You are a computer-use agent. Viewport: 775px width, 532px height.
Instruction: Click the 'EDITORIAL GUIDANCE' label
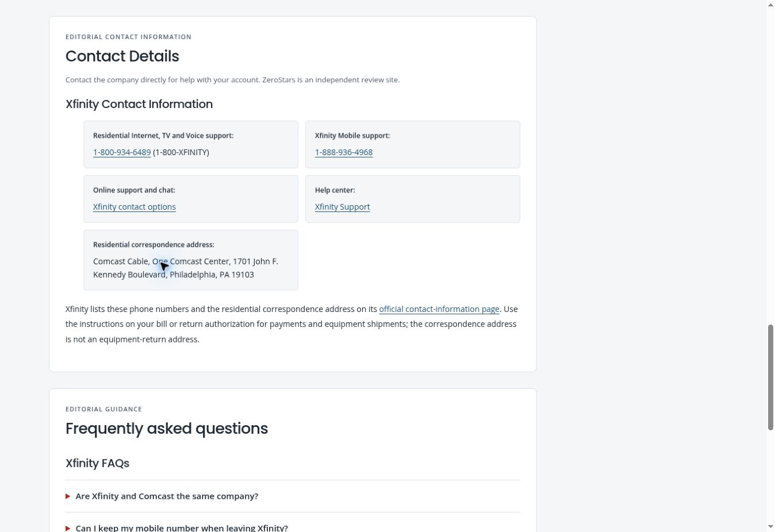[x=103, y=409]
